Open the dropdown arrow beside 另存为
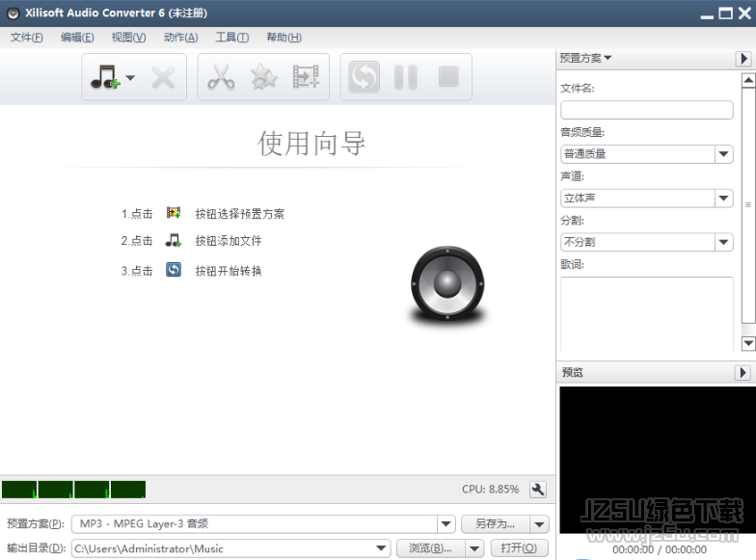 pyautogui.click(x=540, y=524)
